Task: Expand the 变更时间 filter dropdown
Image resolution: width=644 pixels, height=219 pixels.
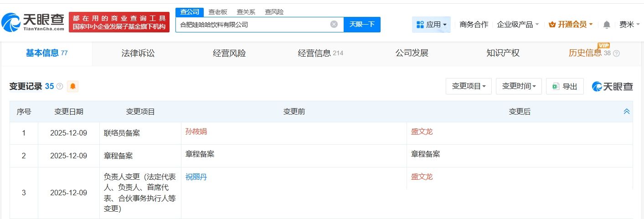Action: point(519,86)
